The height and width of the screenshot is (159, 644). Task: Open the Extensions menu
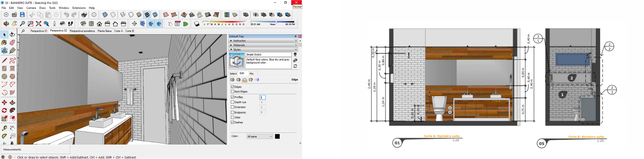coord(79,8)
